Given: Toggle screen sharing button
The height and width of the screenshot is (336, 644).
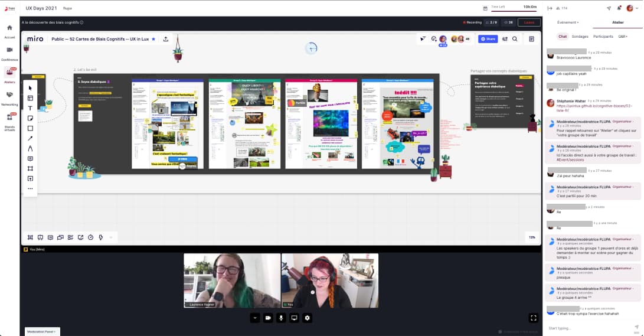Looking at the screenshot, I should 294,318.
